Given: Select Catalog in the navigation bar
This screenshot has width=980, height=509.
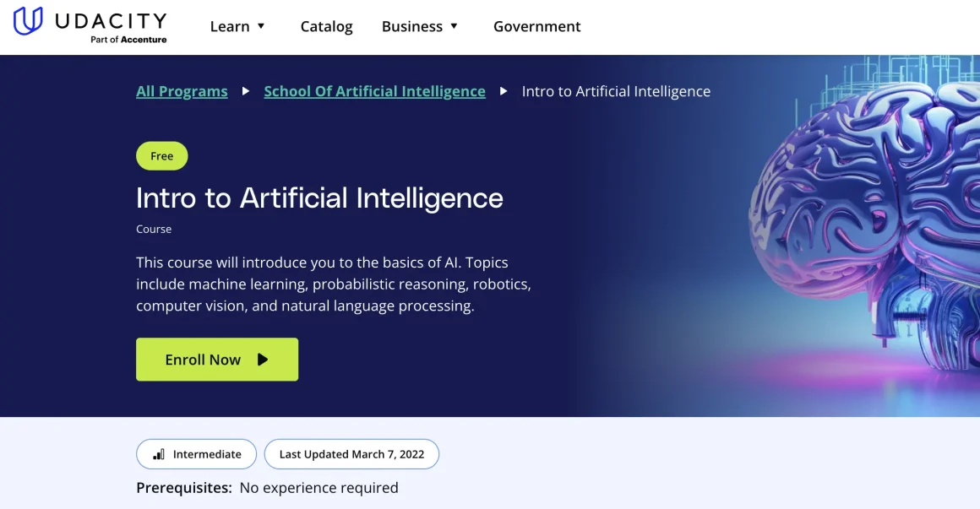Looking at the screenshot, I should (x=326, y=26).
